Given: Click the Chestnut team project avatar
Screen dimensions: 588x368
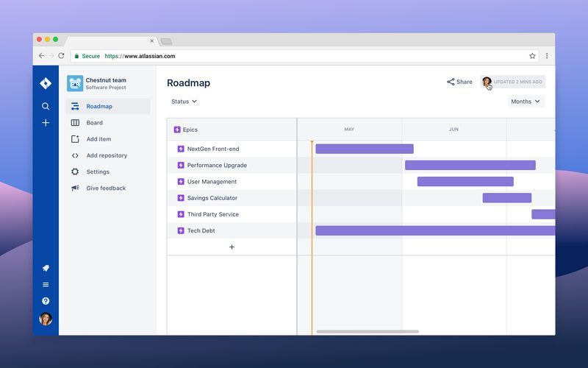Looking at the screenshot, I should 75,83.
